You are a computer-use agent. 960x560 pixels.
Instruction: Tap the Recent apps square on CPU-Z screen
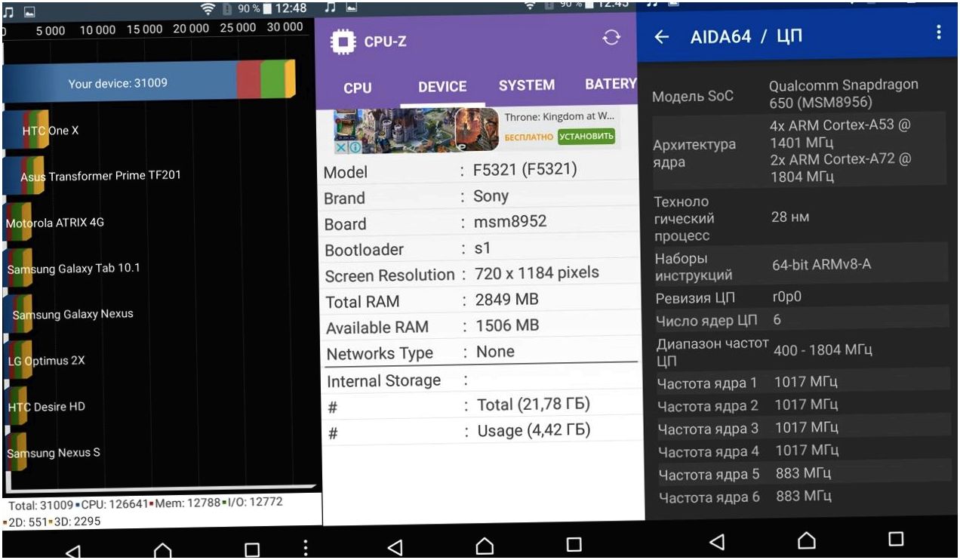(x=574, y=544)
